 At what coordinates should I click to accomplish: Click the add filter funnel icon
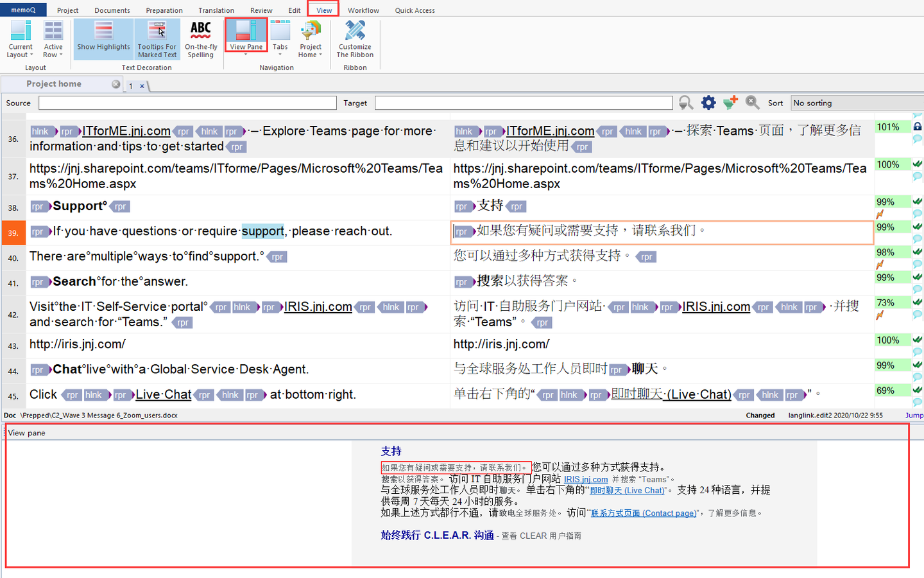[x=731, y=102]
